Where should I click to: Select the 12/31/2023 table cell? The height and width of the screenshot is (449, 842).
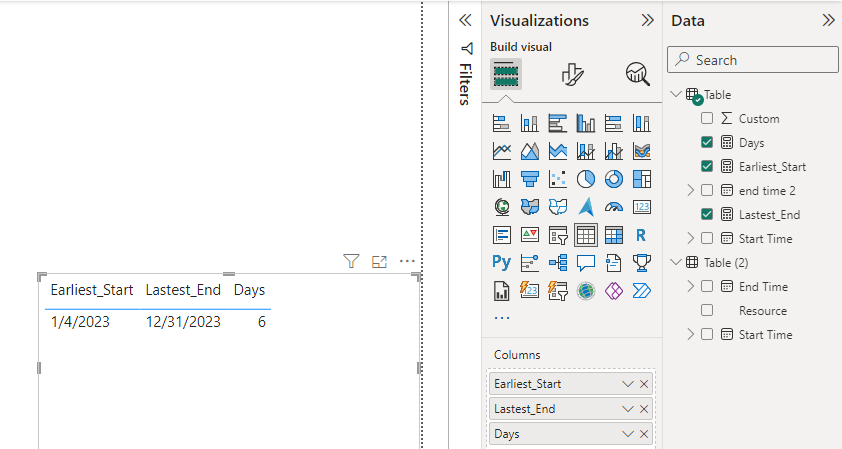click(183, 322)
